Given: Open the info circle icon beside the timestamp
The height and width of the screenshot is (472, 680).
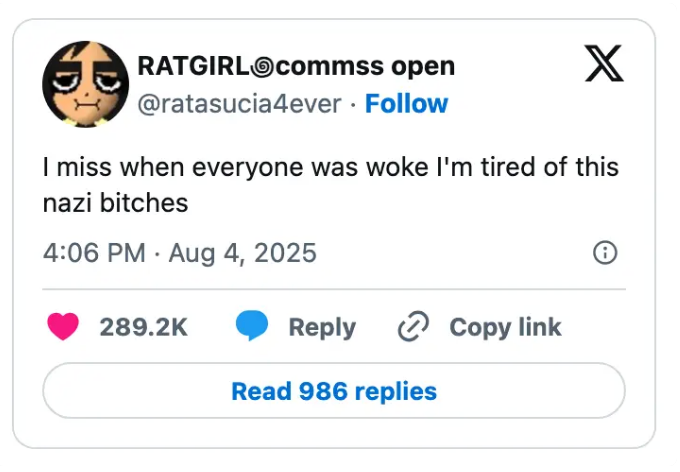Looking at the screenshot, I should (604, 253).
